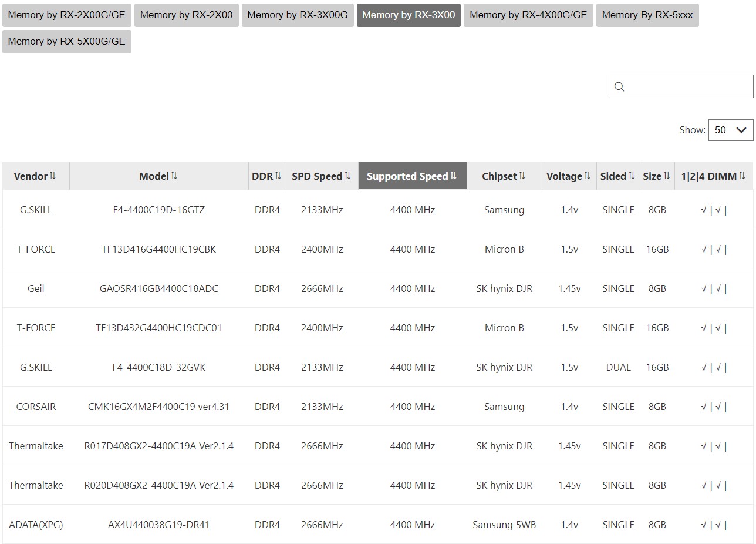Focus the table search input field
The width and height of the screenshot is (756, 544).
[681, 86]
